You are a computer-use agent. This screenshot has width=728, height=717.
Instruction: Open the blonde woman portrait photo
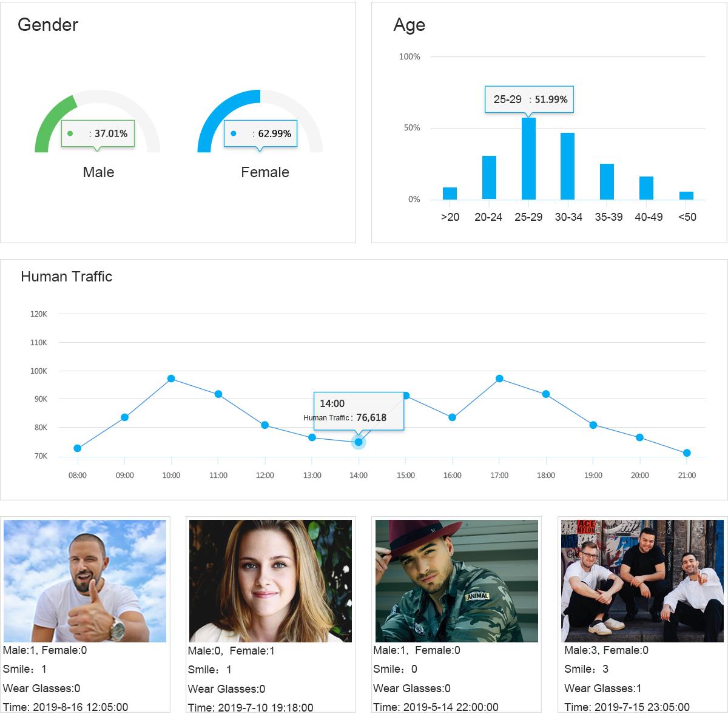271,581
